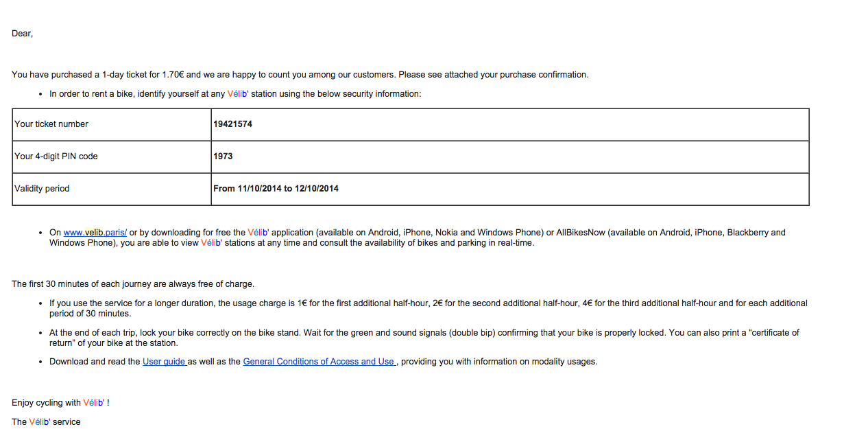
Task: Click Vélib' in "any Vélib' station" line
Action: click(x=238, y=94)
